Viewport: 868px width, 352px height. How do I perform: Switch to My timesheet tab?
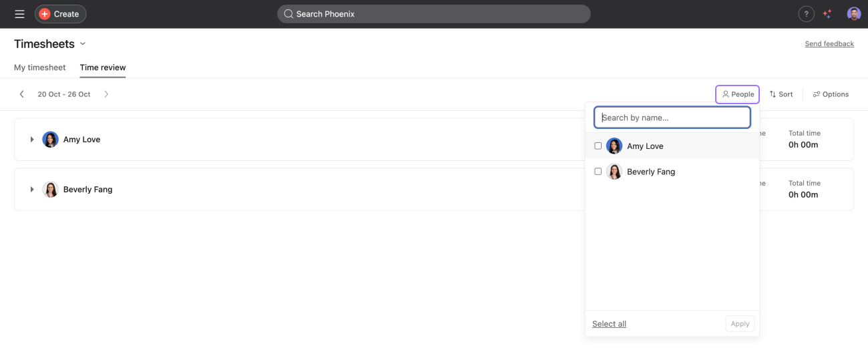tap(40, 67)
